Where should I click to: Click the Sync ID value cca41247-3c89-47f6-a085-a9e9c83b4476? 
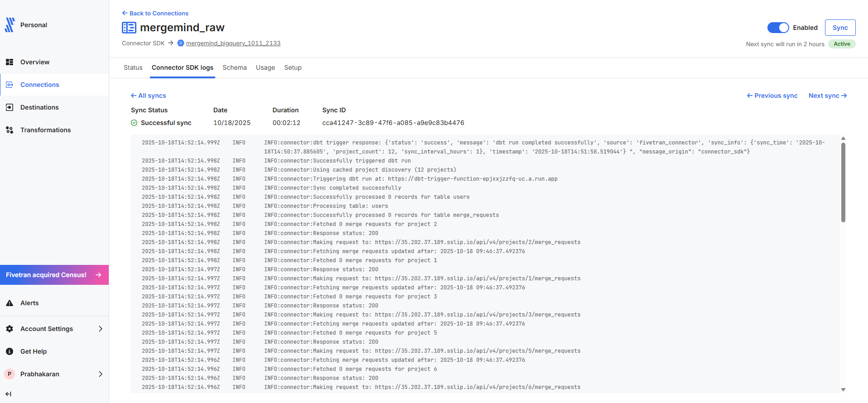(x=393, y=123)
